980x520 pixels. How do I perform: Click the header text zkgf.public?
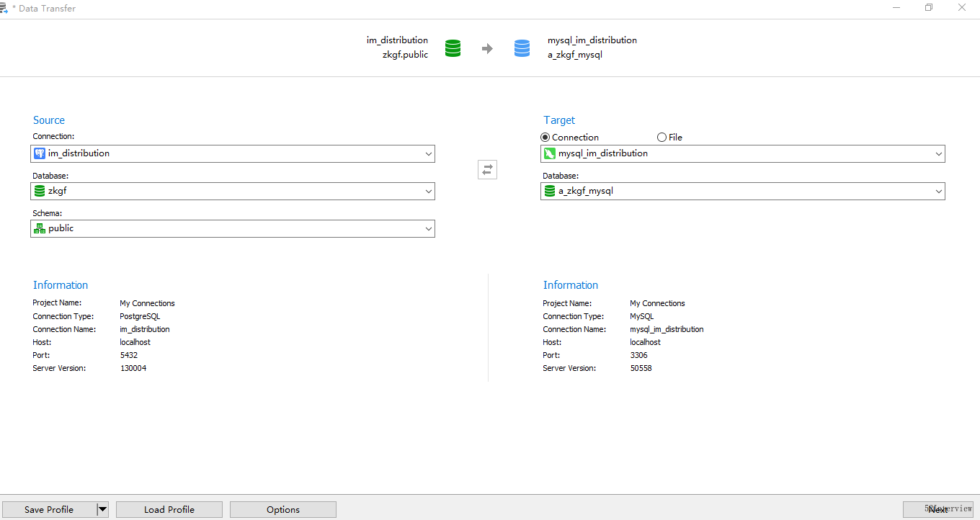405,55
